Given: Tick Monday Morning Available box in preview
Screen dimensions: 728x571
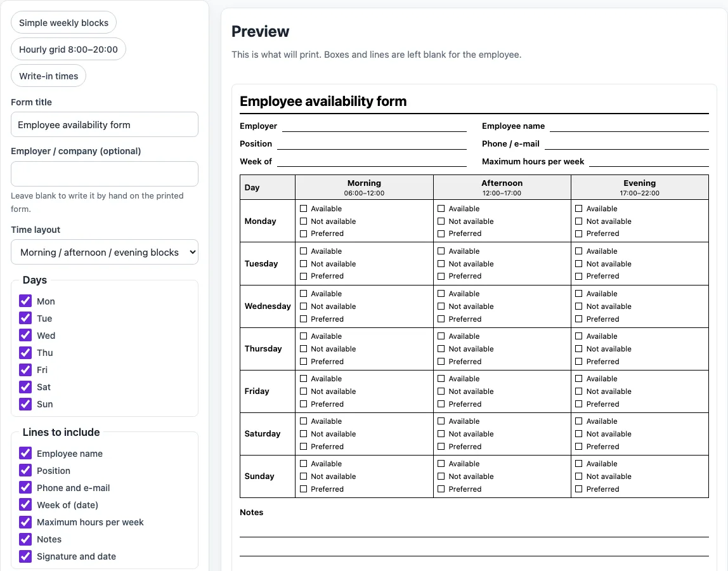Looking at the screenshot, I should 304,209.
